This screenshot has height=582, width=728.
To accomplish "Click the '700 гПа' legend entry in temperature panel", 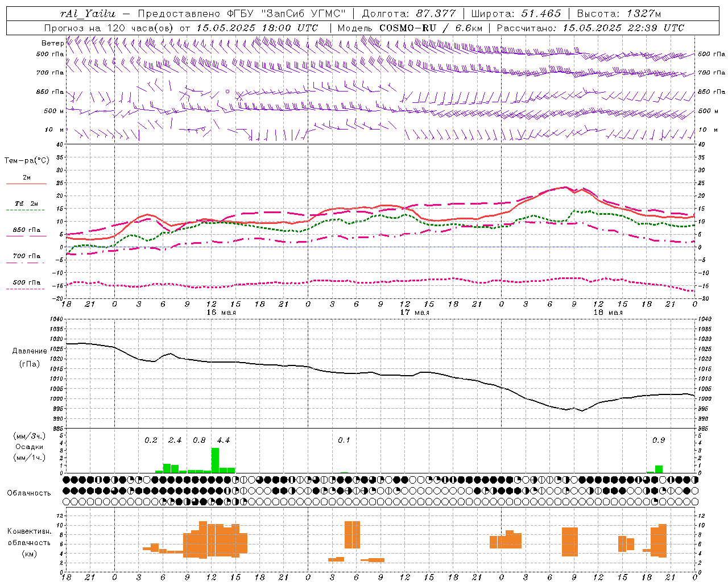I will [x=27, y=256].
